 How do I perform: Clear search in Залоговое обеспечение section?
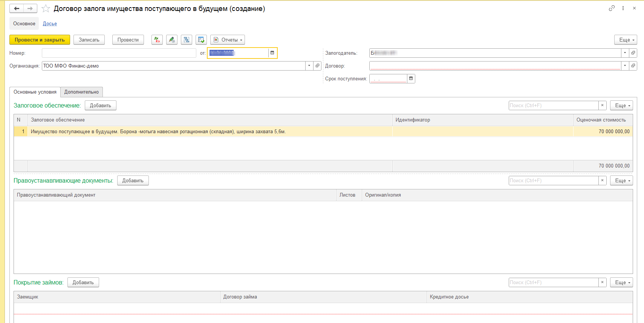click(602, 105)
